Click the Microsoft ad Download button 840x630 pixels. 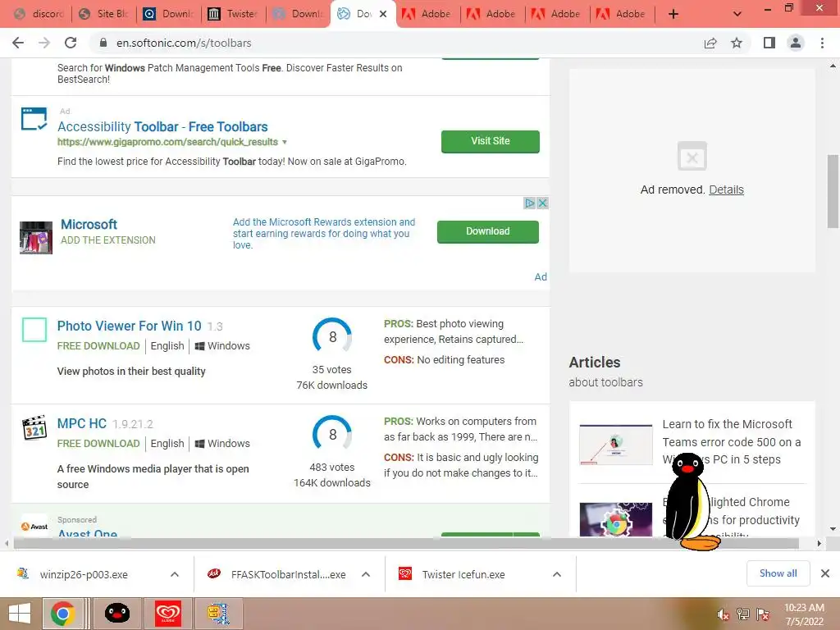(x=488, y=231)
